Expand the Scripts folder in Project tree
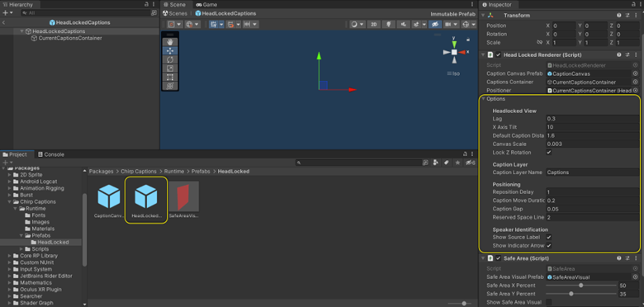 [x=21, y=249]
